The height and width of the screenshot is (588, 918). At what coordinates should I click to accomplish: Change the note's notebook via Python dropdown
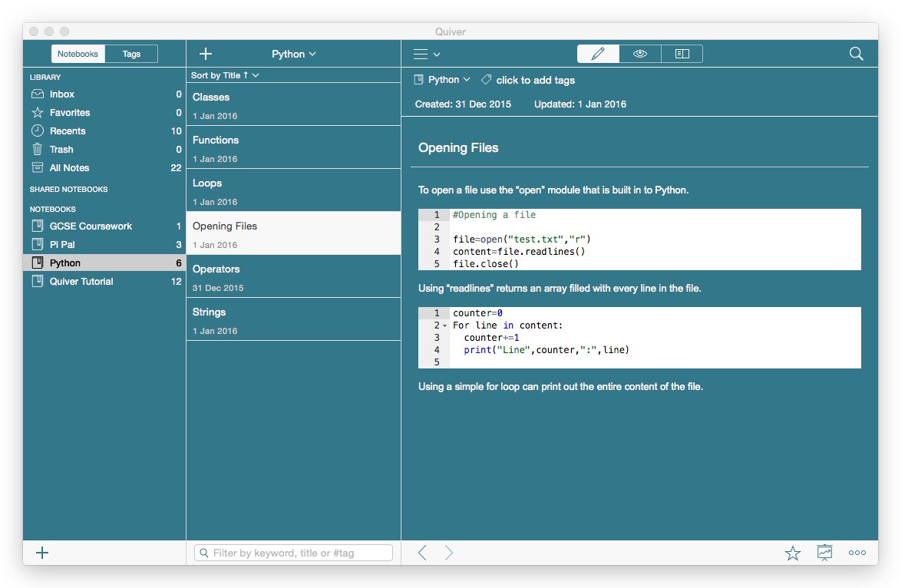[x=449, y=80]
